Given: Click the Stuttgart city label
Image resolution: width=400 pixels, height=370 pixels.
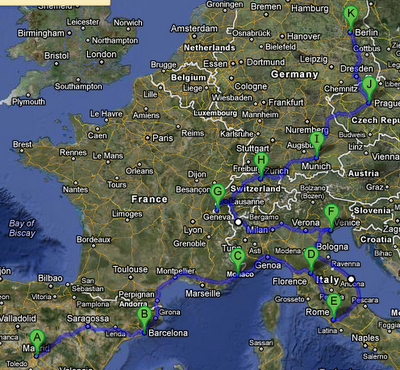Looking at the screenshot, I should (x=253, y=149).
